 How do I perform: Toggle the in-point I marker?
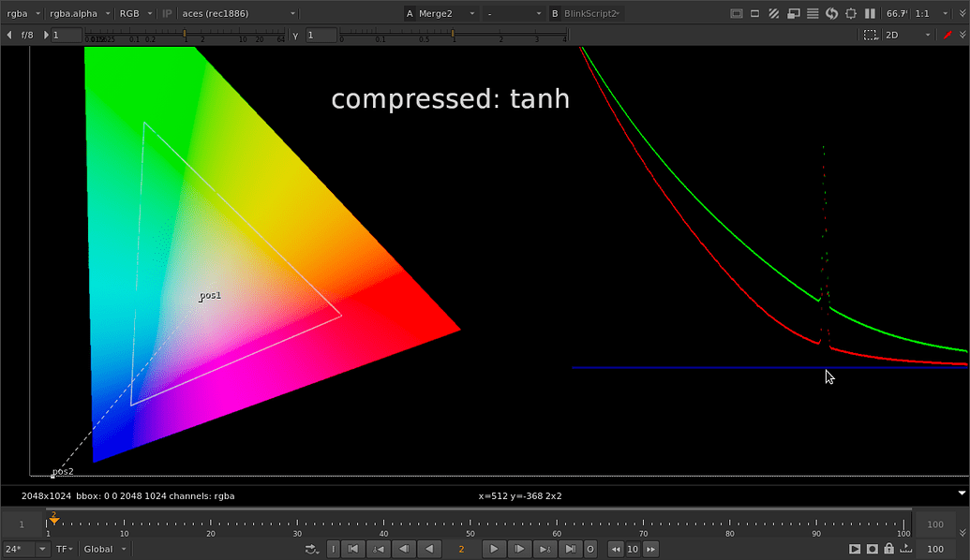point(333,549)
